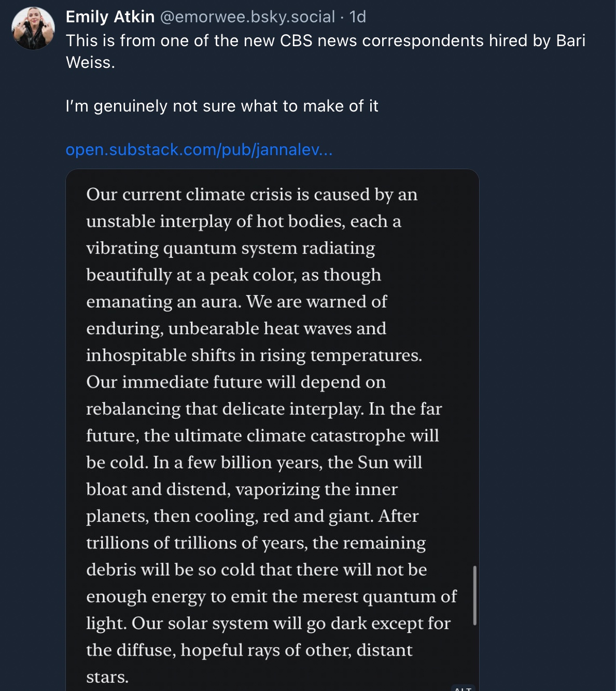Viewport: 616px width, 691px height.
Task: Click the display name "Emily Atkin"
Action: (x=110, y=17)
